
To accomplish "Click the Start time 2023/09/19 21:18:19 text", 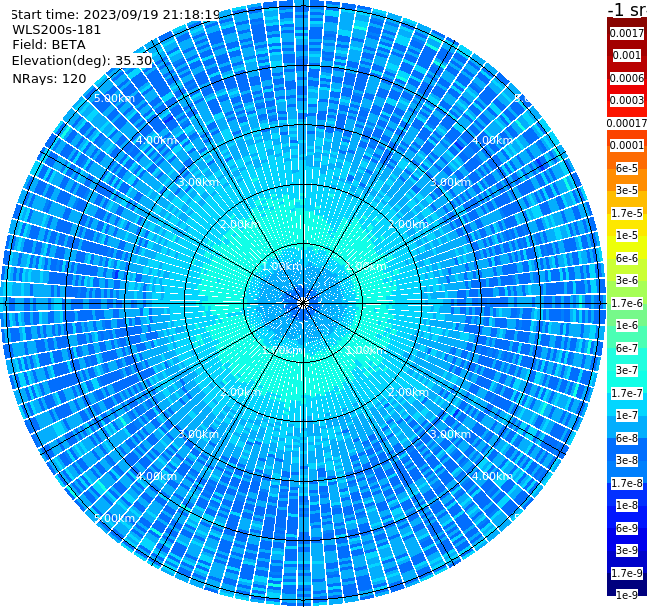I will click(x=116, y=14).
